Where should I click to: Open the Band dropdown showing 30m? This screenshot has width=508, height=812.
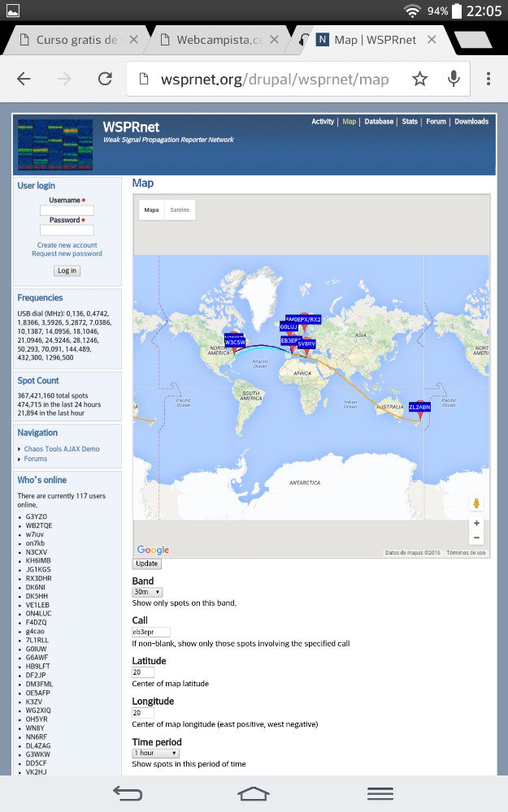click(x=148, y=592)
